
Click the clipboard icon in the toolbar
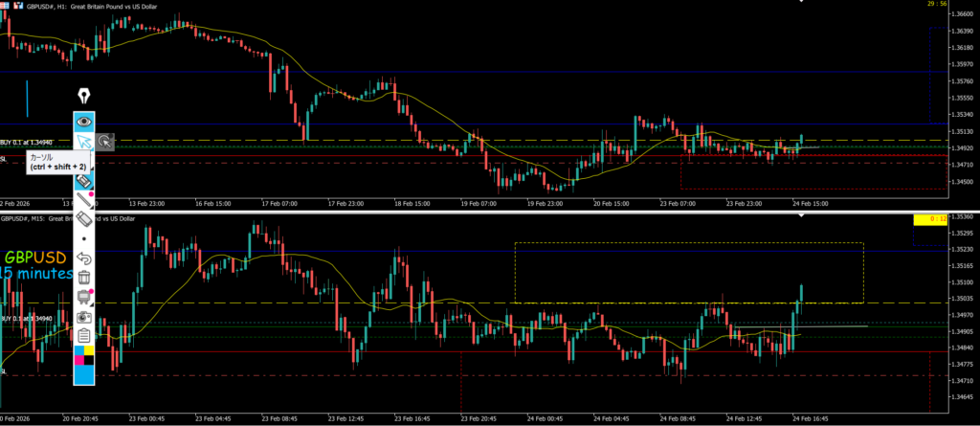(x=84, y=335)
